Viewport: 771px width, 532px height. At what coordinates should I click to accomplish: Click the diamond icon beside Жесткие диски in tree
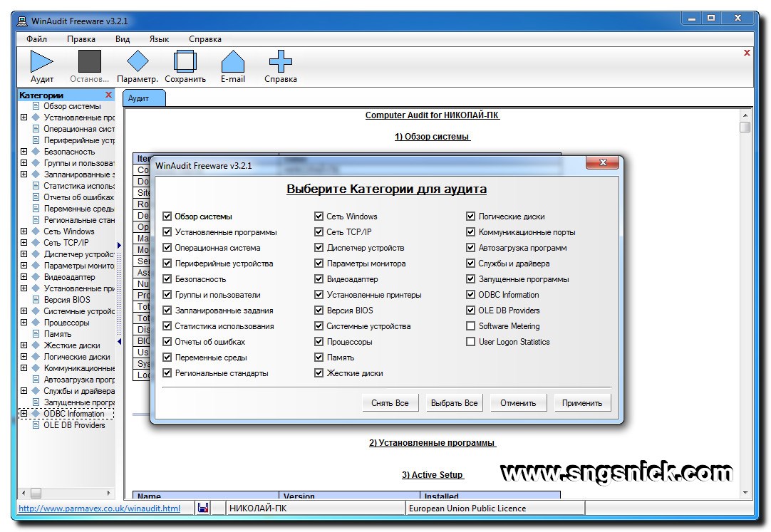pyautogui.click(x=36, y=345)
